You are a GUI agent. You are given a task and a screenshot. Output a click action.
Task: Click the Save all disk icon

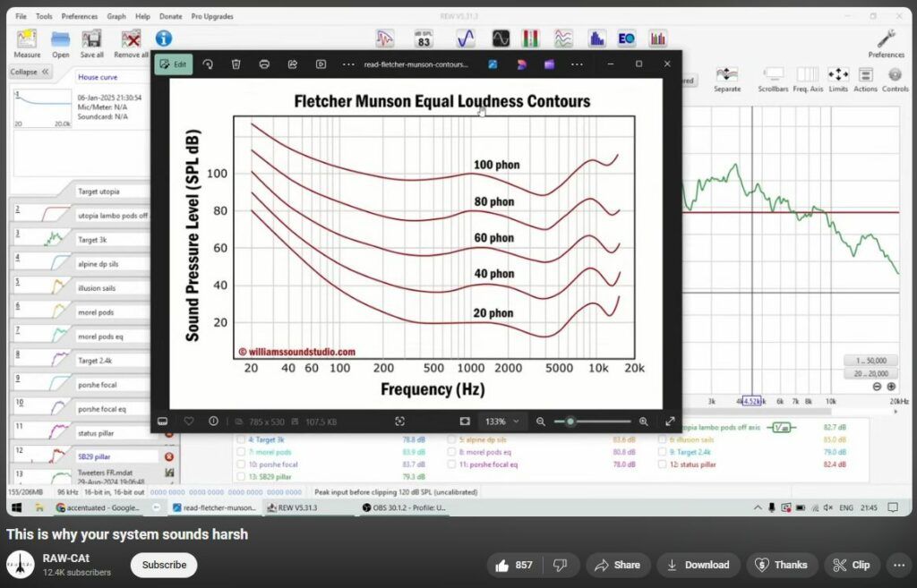click(x=92, y=40)
